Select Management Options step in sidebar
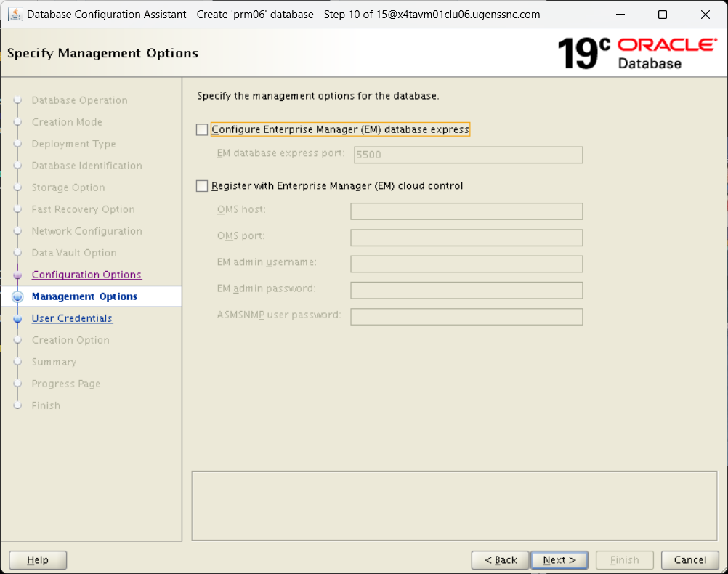Screen dimensions: 728x574 [84, 296]
